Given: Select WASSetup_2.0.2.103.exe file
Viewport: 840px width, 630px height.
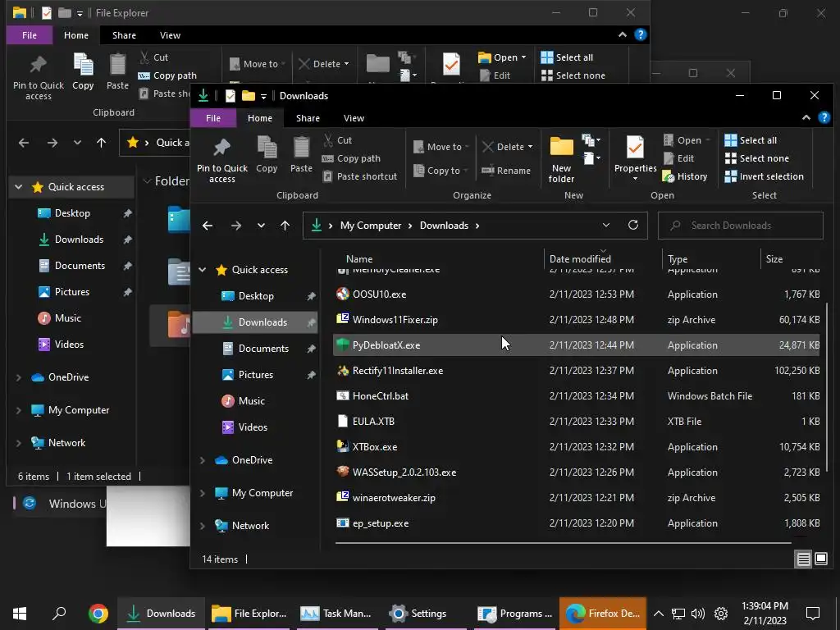Looking at the screenshot, I should point(577,472).
